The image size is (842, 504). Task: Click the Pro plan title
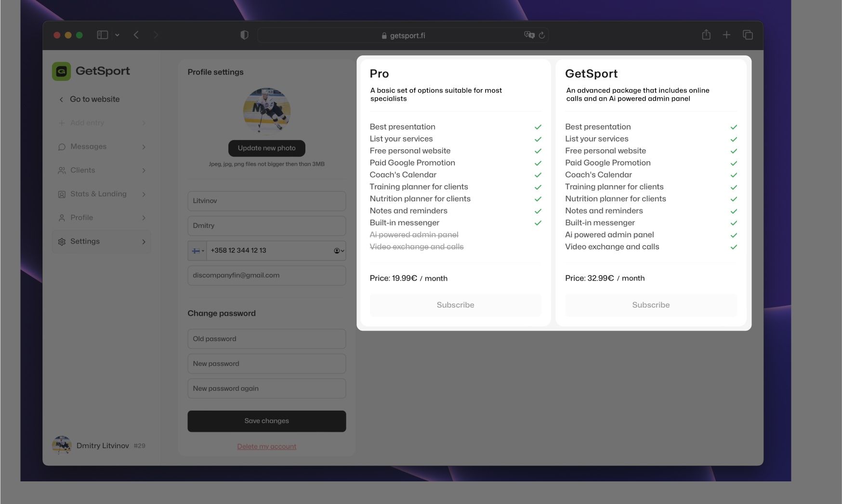(x=380, y=74)
